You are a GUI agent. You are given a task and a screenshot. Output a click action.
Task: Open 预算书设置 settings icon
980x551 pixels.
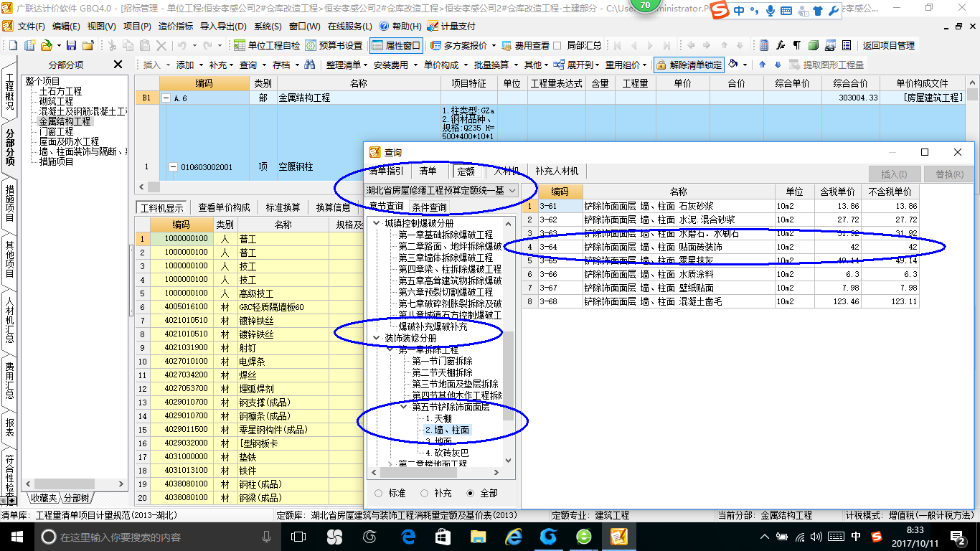(334, 45)
